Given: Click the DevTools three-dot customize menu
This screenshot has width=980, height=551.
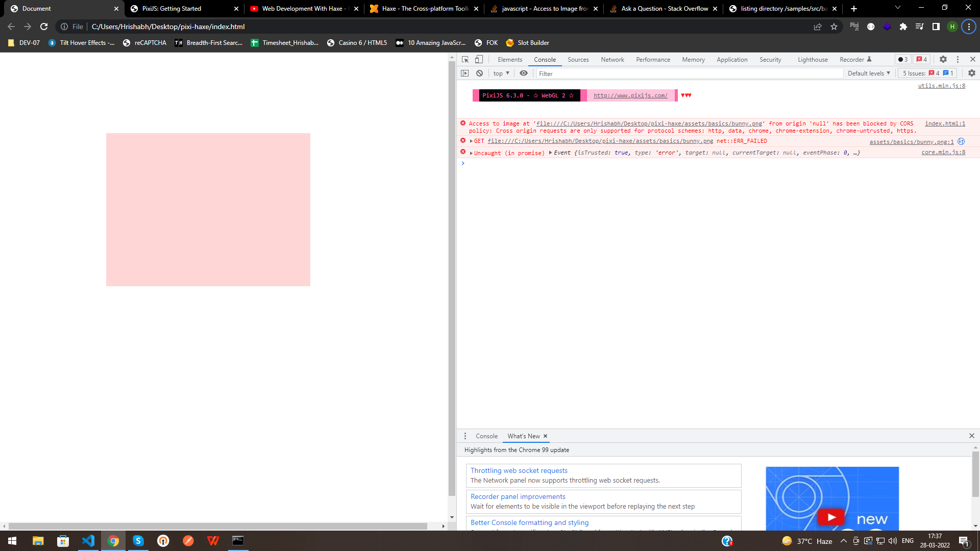Looking at the screenshot, I should pos(958,60).
